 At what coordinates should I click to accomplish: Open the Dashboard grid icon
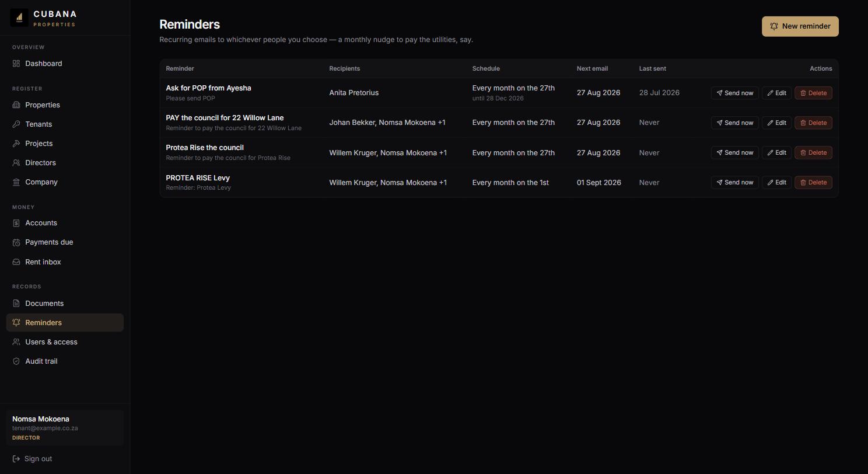tap(16, 64)
